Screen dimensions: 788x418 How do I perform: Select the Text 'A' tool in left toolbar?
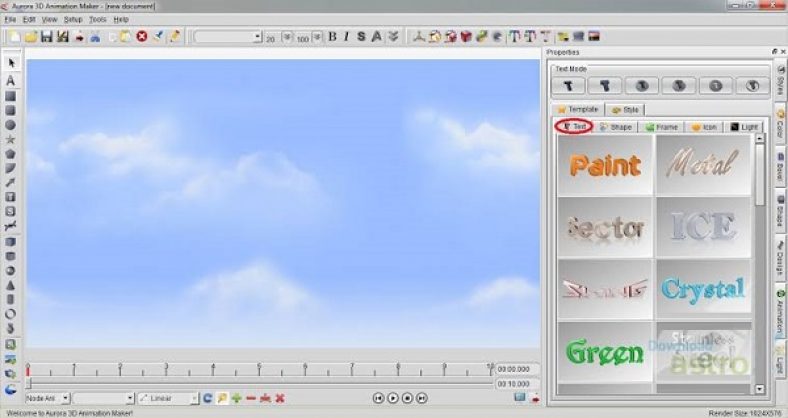point(10,80)
